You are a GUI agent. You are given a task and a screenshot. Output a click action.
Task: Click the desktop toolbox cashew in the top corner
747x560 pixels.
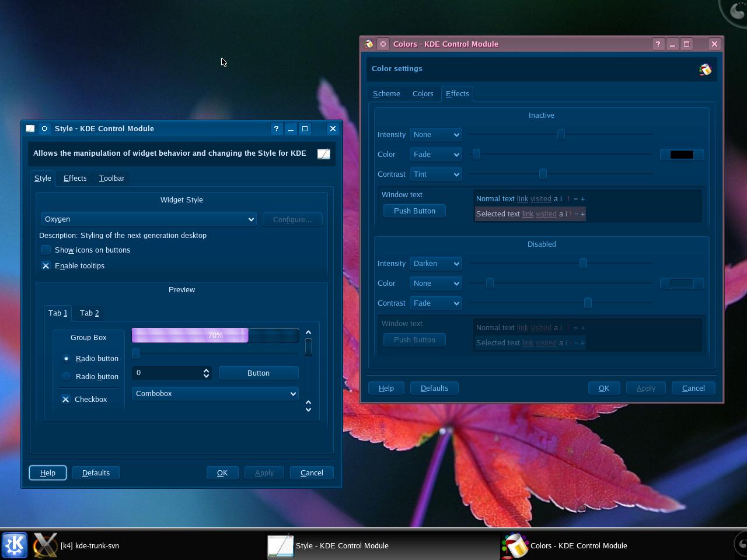click(x=734, y=13)
